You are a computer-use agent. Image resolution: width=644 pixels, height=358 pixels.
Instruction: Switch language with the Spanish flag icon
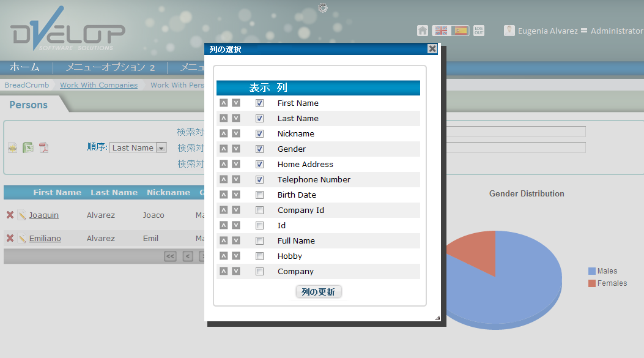(460, 31)
